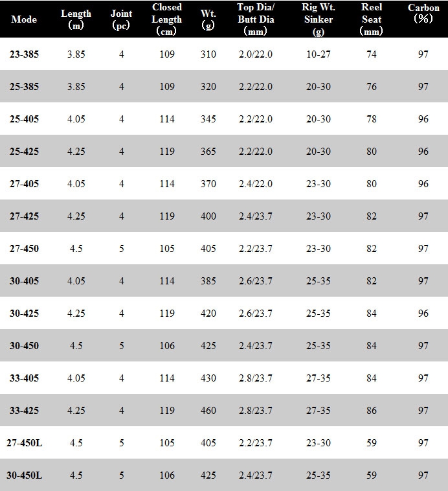Click the Closed Length (cm) header
448x491 pixels.
166,19
